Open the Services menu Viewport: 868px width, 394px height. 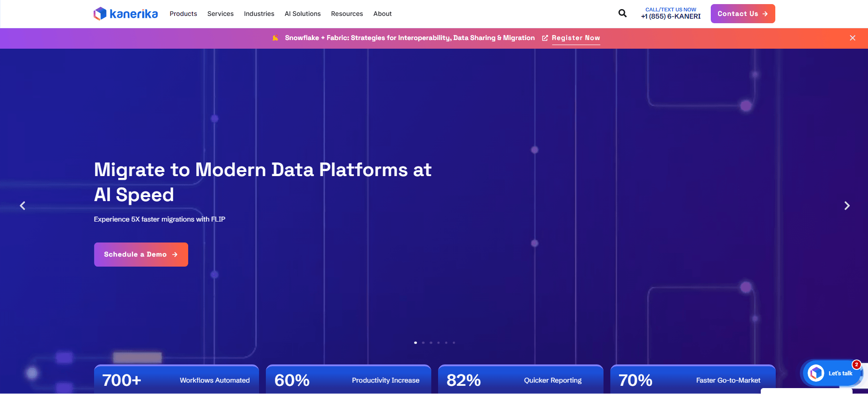click(220, 14)
